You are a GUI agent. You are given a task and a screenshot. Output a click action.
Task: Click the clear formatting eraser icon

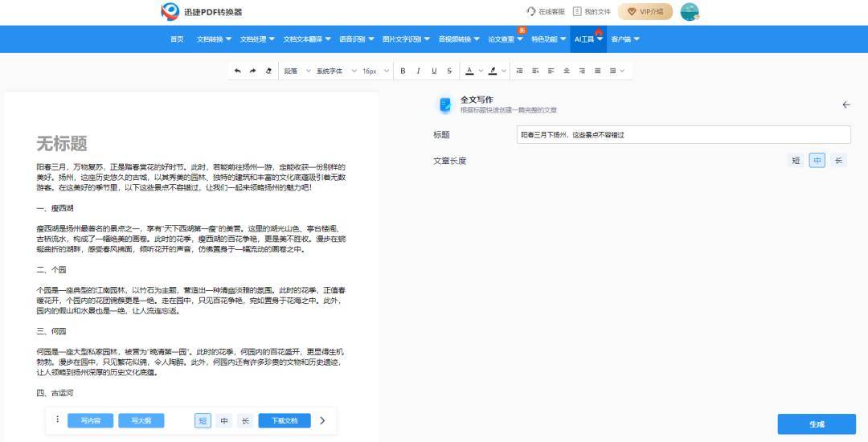268,71
